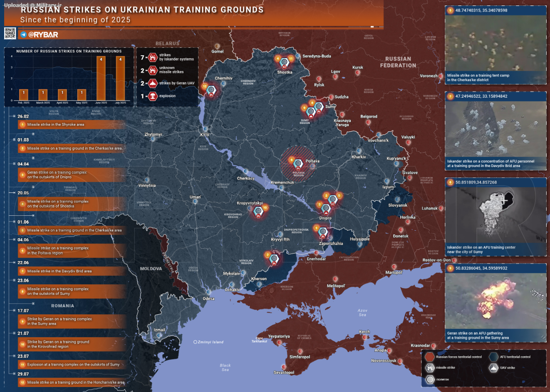The image size is (550, 392).
Task: Click the Kharkiv city label
Action: point(359,157)
